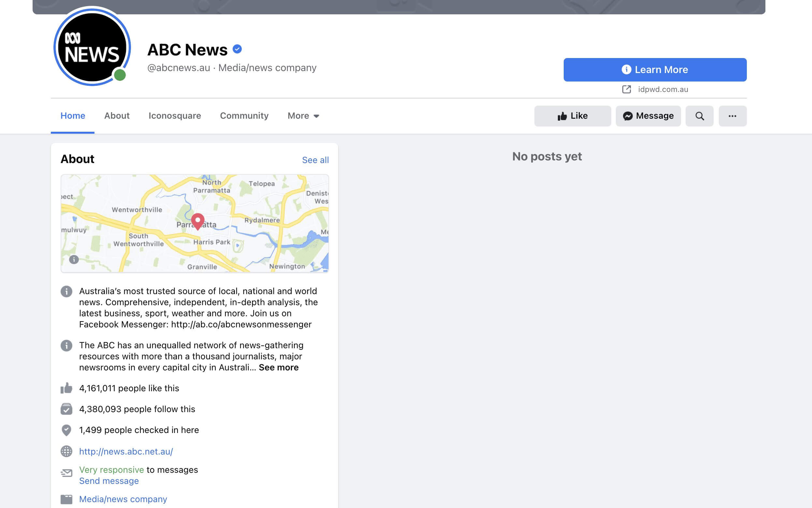
Task: Click the Send message link
Action: coord(109,481)
